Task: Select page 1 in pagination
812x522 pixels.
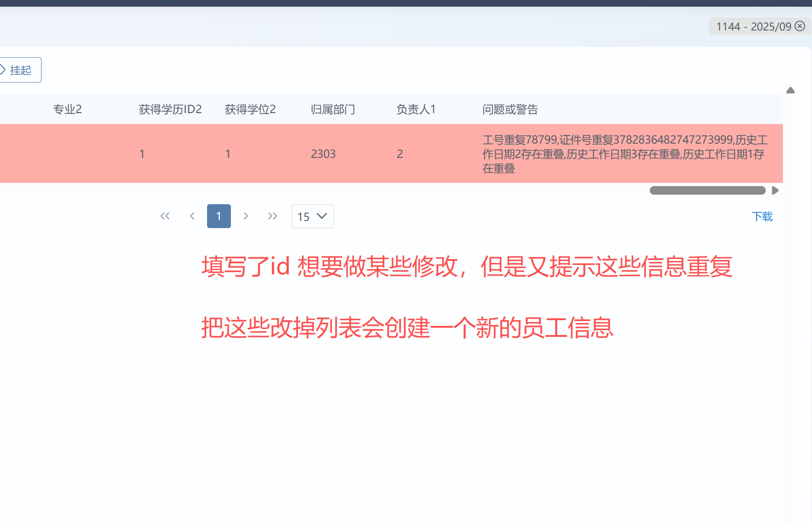Action: pyautogui.click(x=219, y=216)
